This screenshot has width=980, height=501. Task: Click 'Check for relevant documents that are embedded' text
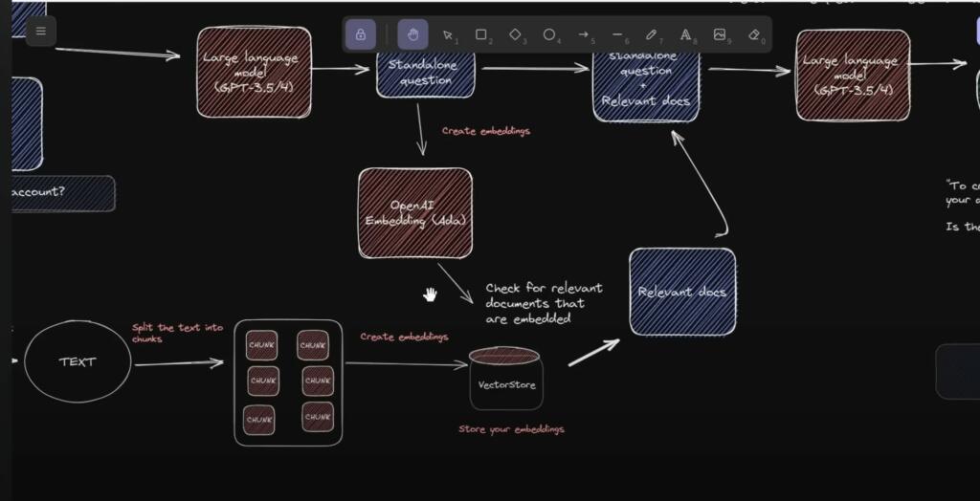tap(544, 303)
